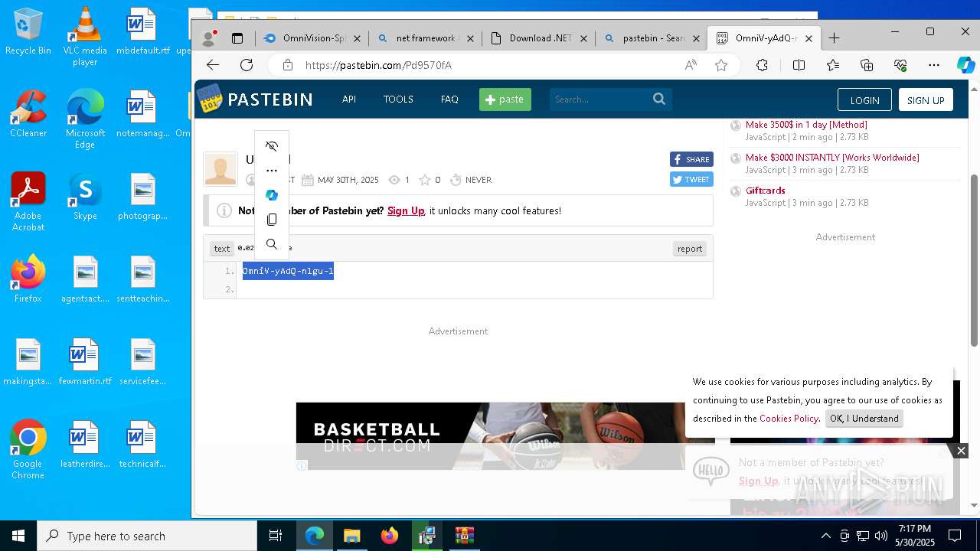Open technicalf document on desktop
980x551 pixels.
pos(142,444)
